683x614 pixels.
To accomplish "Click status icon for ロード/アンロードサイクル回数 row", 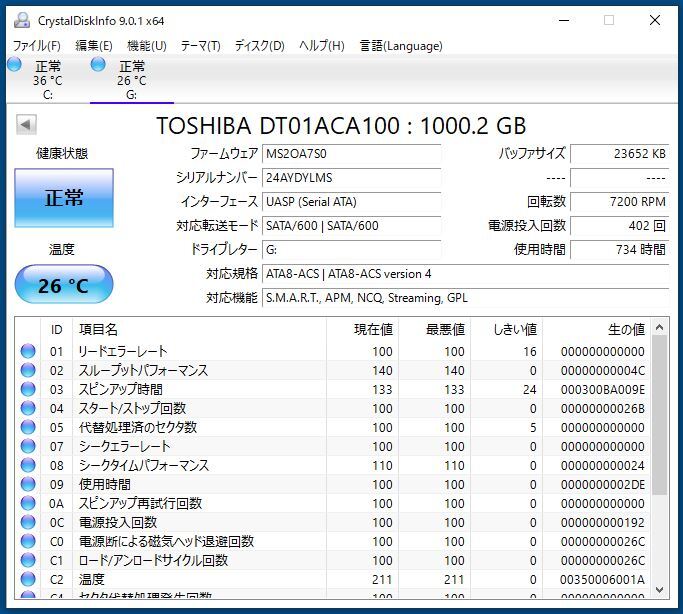I will [28, 560].
